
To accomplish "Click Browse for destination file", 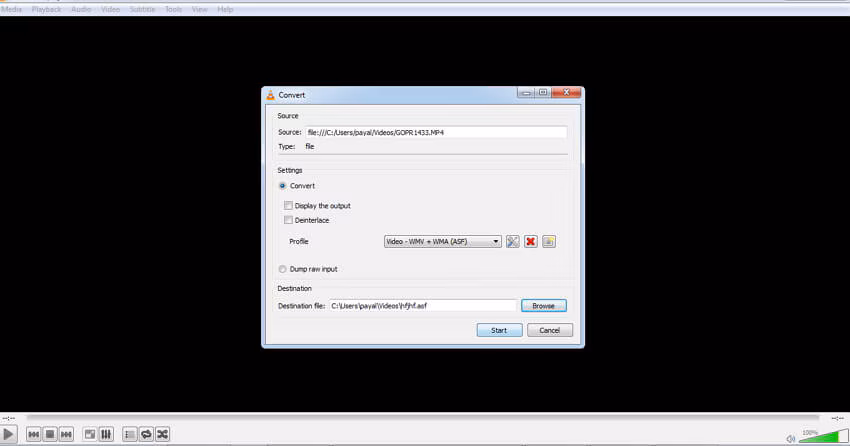I will [544, 306].
